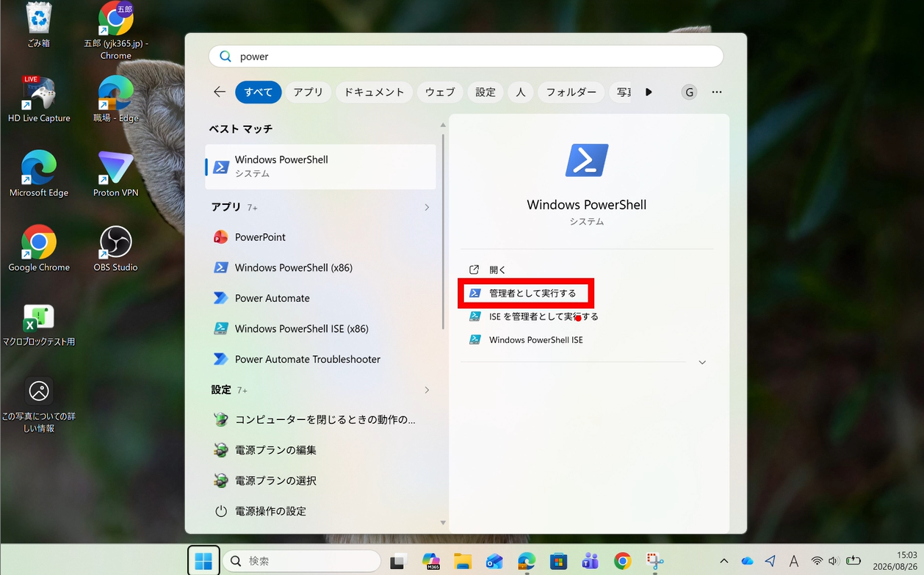The width and height of the screenshot is (924, 575).
Task: Open the three-dot options menu
Action: coord(717,92)
